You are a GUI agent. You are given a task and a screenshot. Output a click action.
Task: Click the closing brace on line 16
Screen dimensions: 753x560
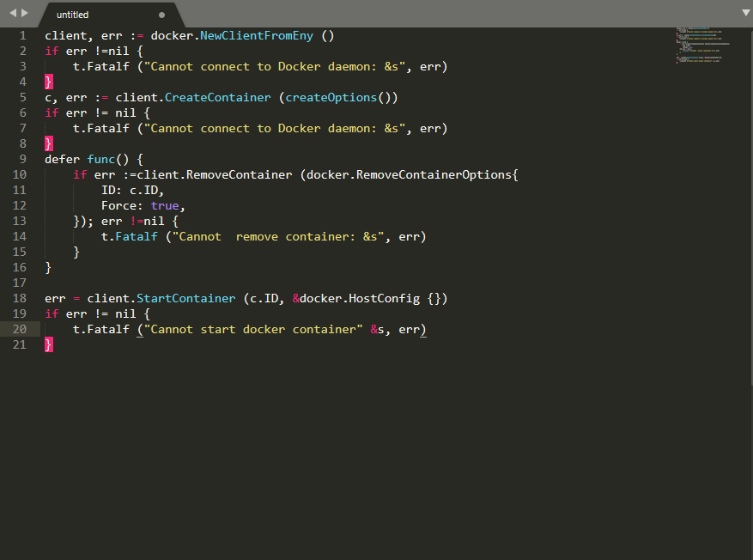click(x=48, y=267)
